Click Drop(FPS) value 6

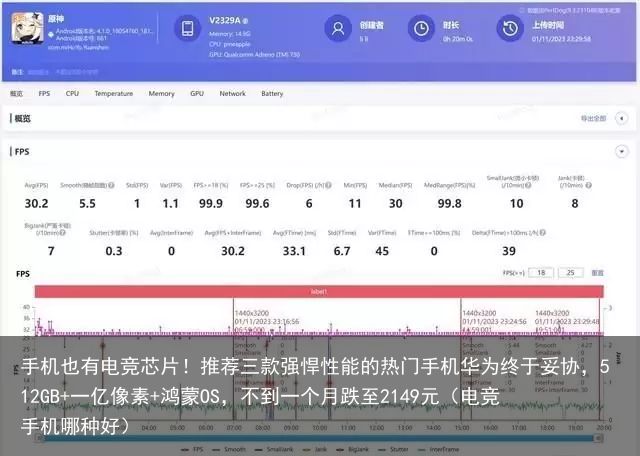(309, 203)
